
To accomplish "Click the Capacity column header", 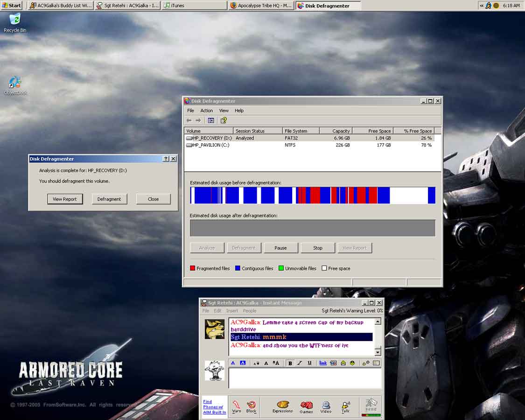I will coord(336,131).
